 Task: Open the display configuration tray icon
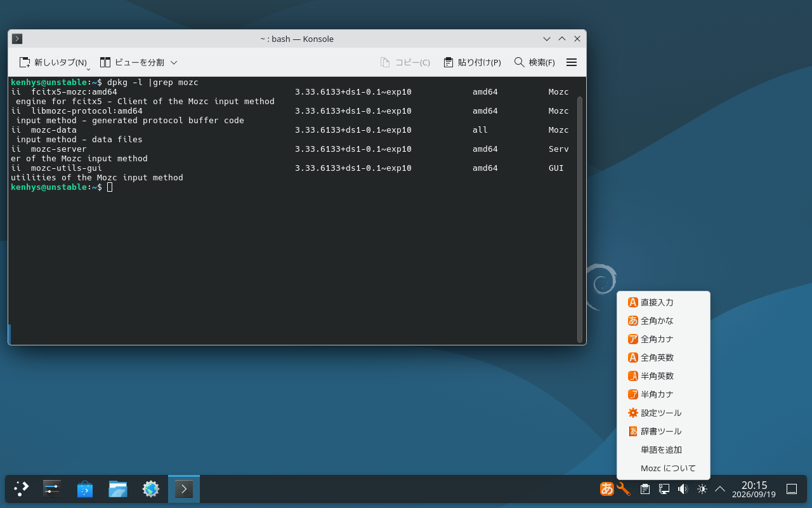point(664,489)
